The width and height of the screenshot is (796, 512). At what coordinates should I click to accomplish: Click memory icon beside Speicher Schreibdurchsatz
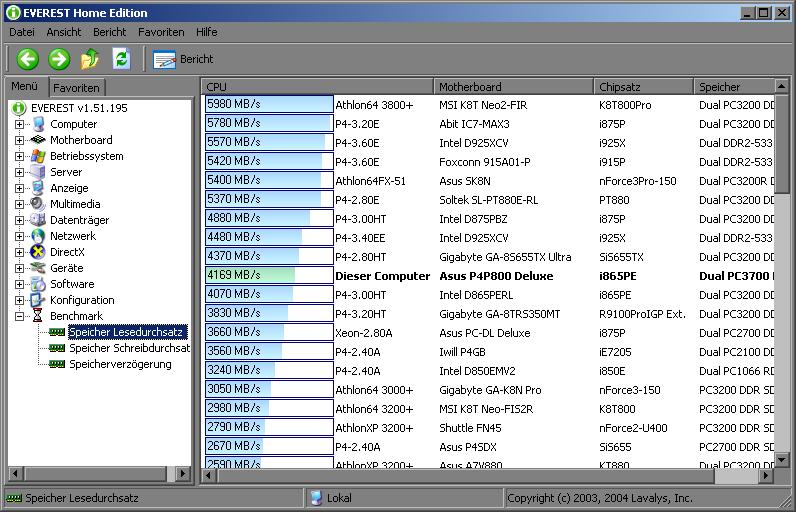pos(57,348)
